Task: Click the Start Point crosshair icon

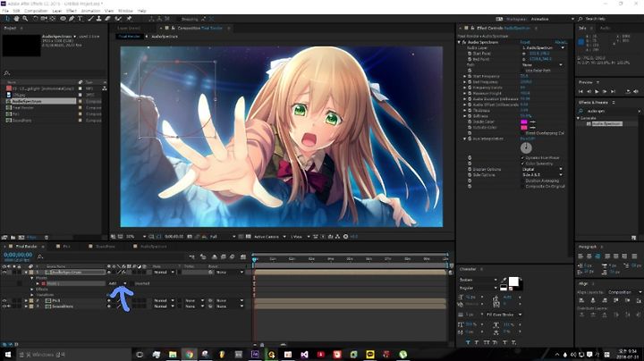Action: coord(524,54)
